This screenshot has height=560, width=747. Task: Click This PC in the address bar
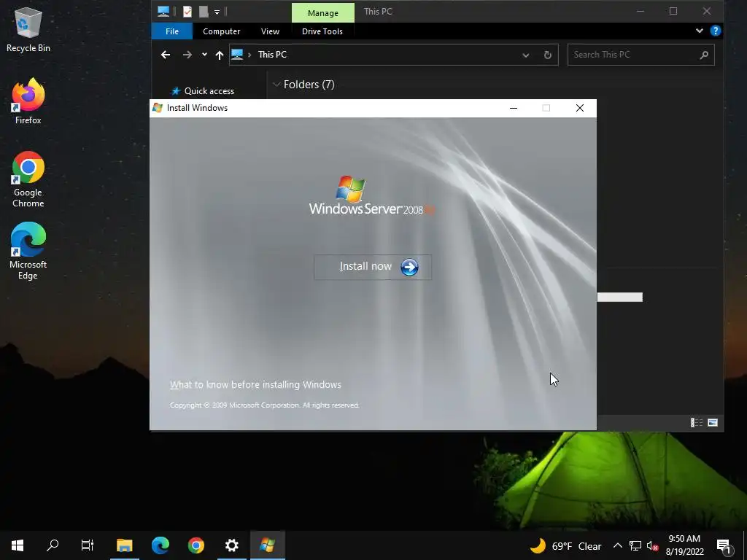pos(272,55)
